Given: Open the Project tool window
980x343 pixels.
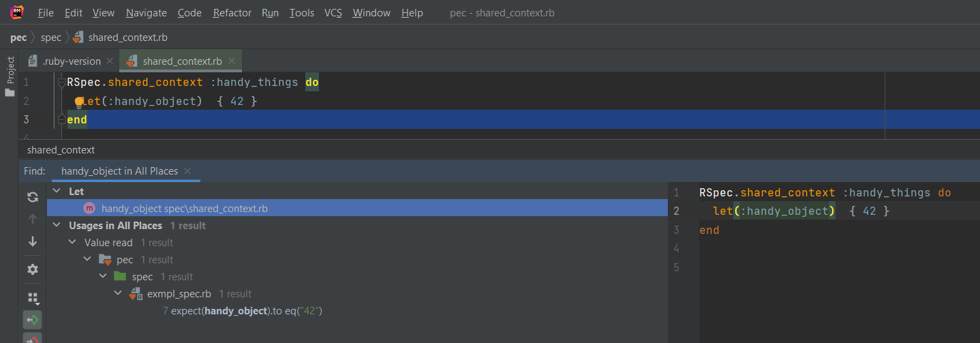Looking at the screenshot, I should point(10,76).
